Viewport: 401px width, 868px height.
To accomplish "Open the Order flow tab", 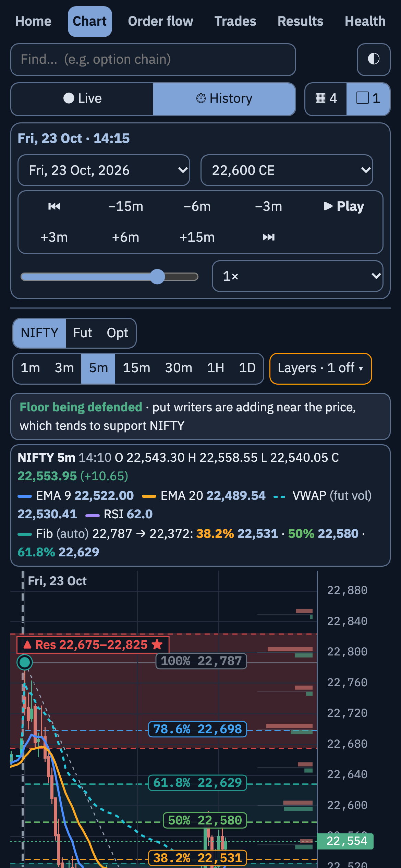I will coord(160,21).
